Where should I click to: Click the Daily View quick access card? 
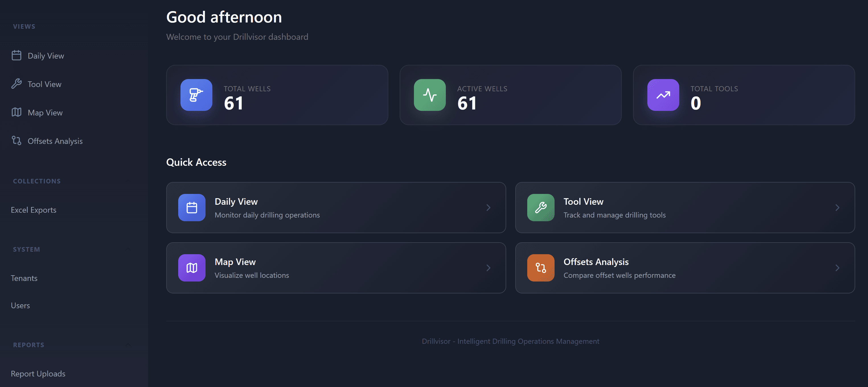coord(336,208)
